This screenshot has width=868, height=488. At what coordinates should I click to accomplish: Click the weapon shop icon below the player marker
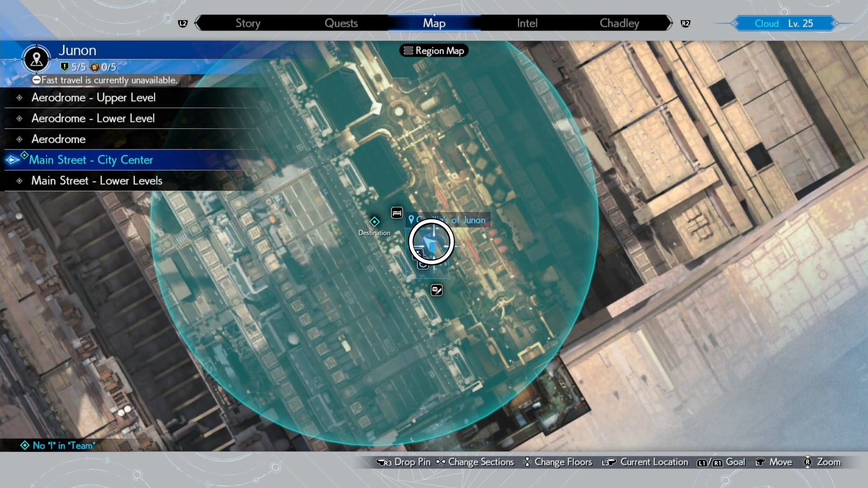[437, 291]
